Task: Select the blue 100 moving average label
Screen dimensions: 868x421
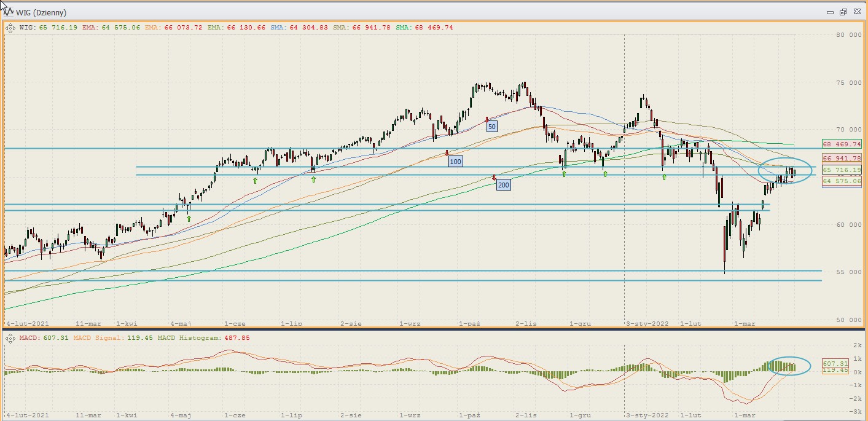Action: 455,162
